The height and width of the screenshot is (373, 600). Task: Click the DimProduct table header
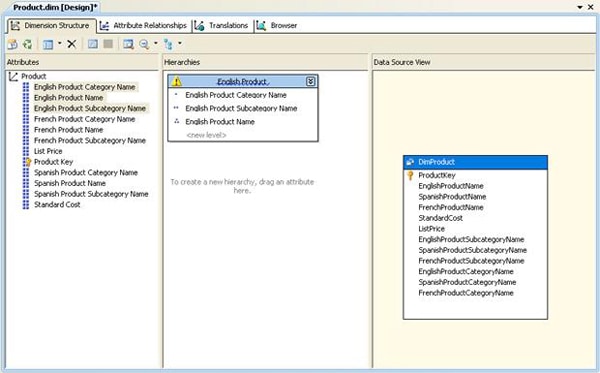[475, 162]
